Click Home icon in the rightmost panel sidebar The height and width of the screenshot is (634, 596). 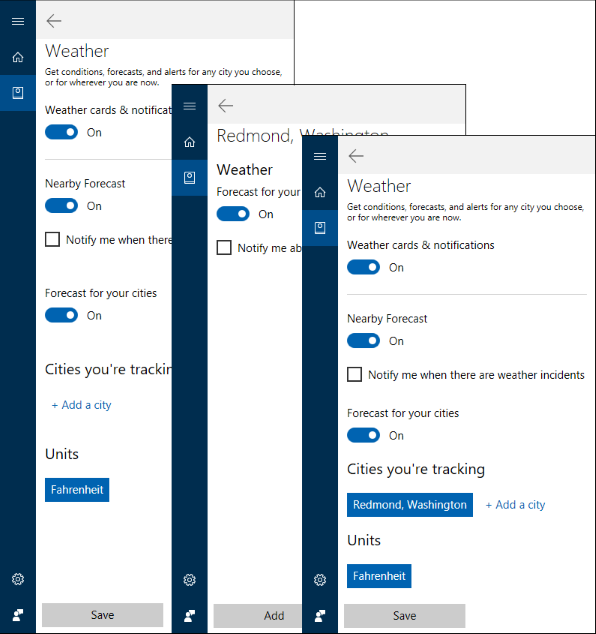coord(320,192)
